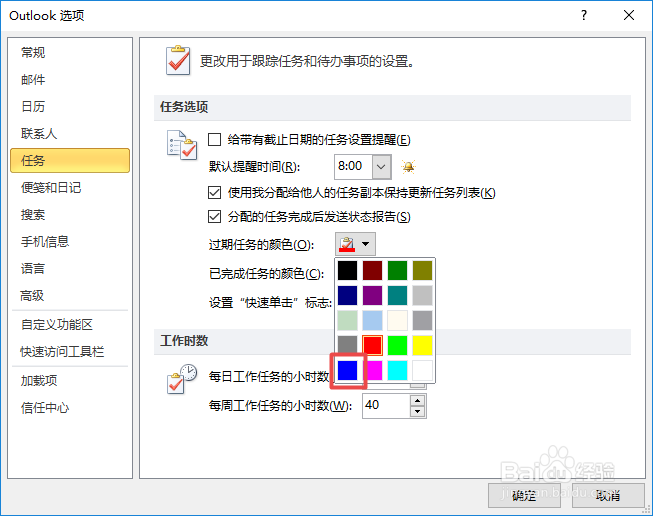The width and height of the screenshot is (653, 516).
Task: Click the reminder time field showing 8:00
Action: (353, 167)
